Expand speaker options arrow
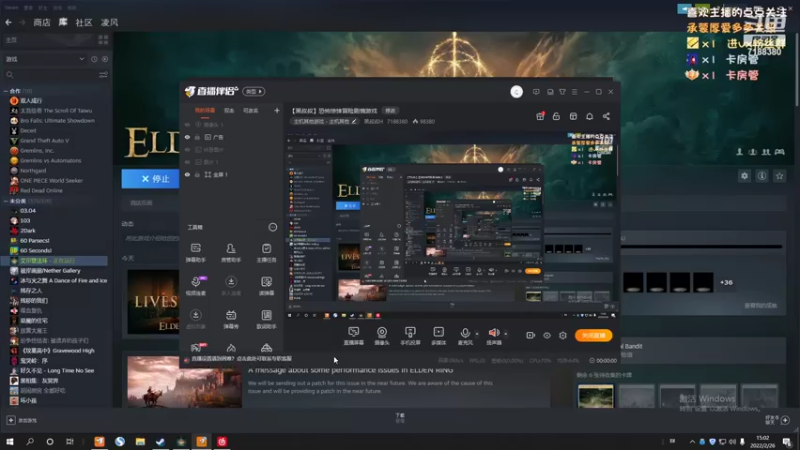The height and width of the screenshot is (450, 800). [506, 334]
